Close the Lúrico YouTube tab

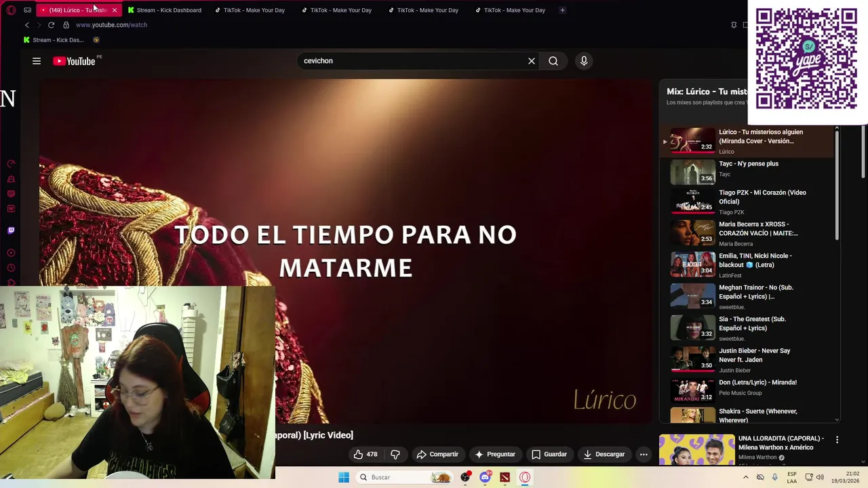(114, 10)
